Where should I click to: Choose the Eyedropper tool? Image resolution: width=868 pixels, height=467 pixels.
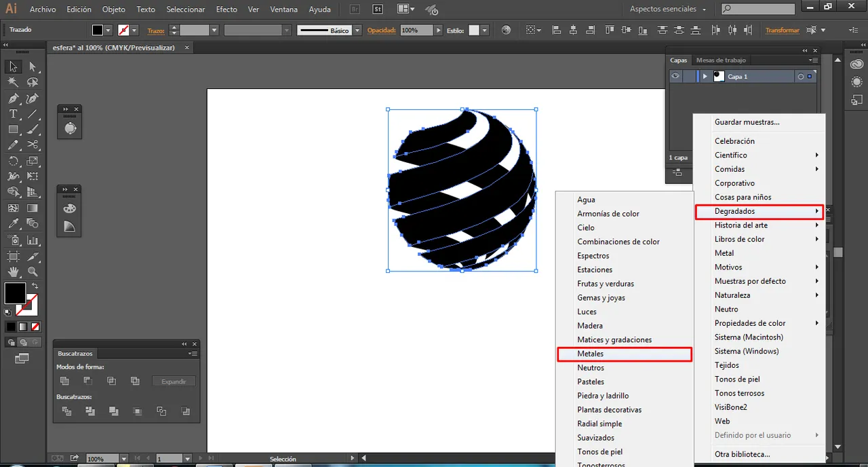[13, 223]
